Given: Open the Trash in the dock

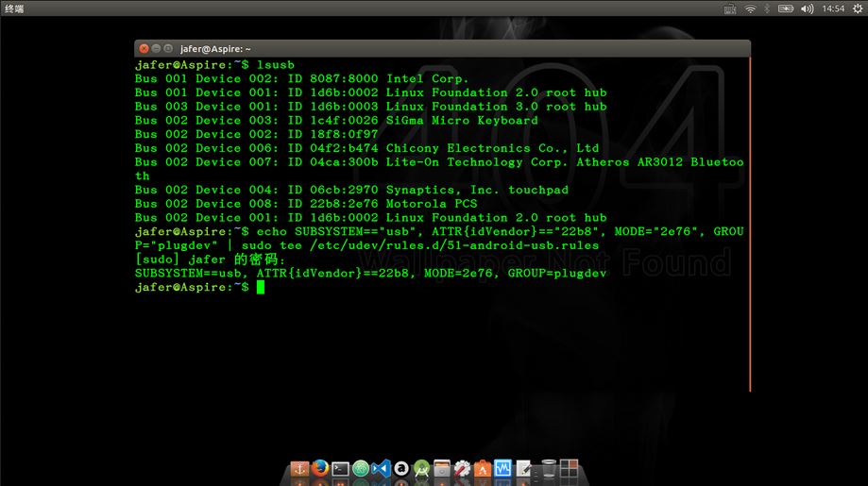Looking at the screenshot, I should 548,469.
